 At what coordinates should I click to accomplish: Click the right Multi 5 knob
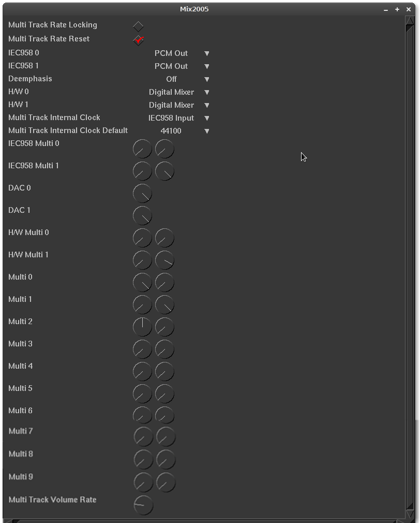pyautogui.click(x=164, y=394)
